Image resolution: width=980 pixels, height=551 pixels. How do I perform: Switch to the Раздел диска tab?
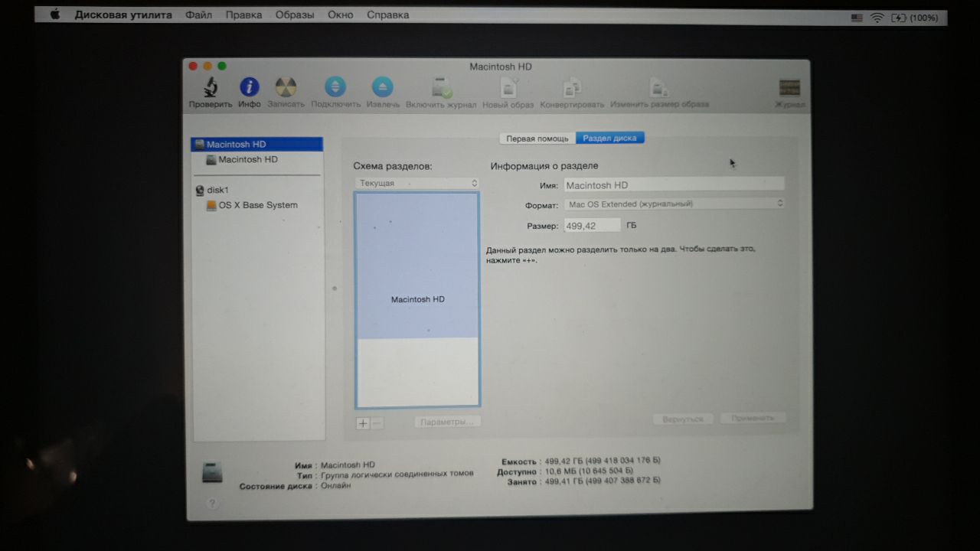click(x=610, y=139)
